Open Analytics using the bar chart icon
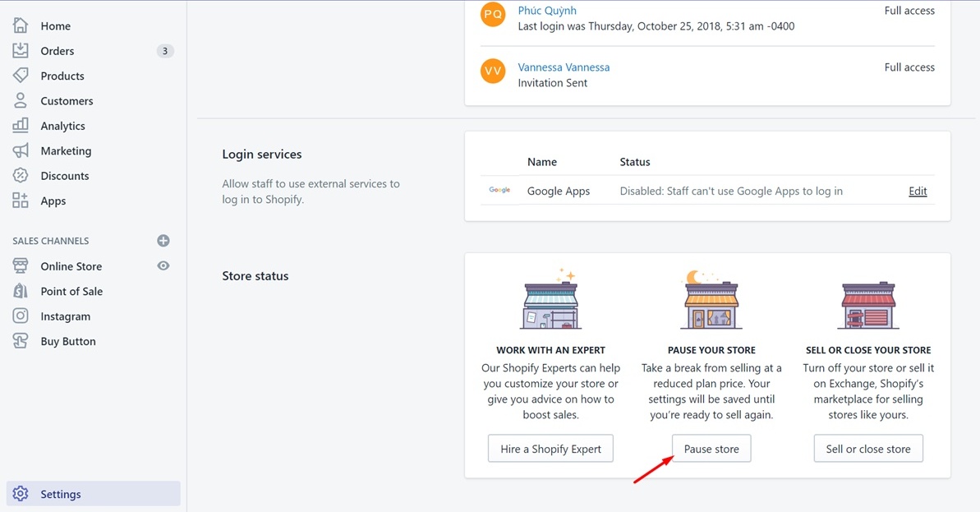980x512 pixels. click(21, 126)
